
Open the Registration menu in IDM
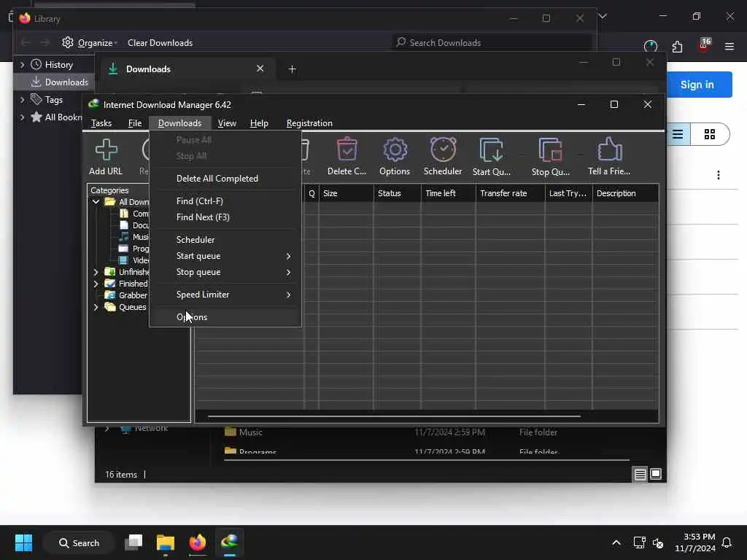tap(309, 123)
